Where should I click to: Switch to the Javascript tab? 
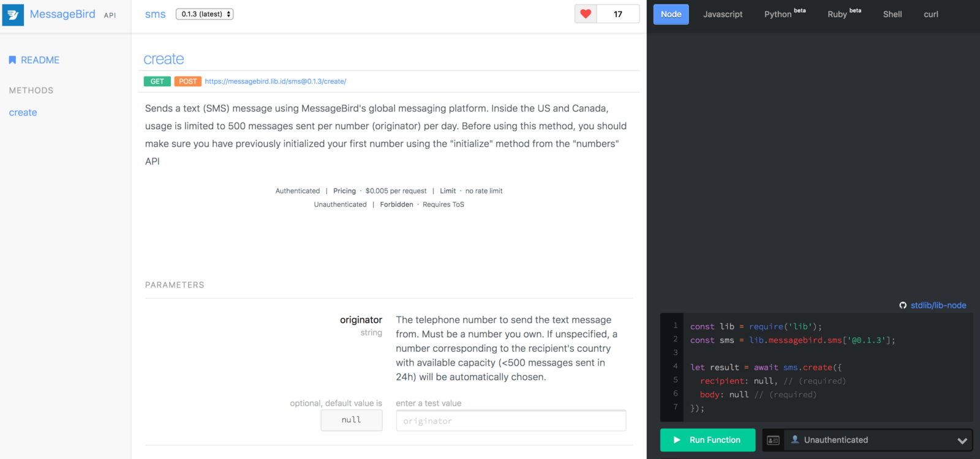tap(723, 14)
